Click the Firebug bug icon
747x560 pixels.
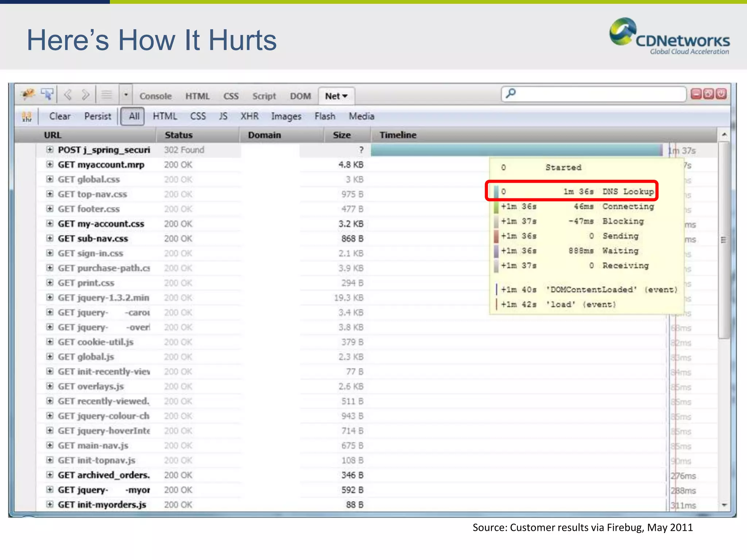[28, 95]
